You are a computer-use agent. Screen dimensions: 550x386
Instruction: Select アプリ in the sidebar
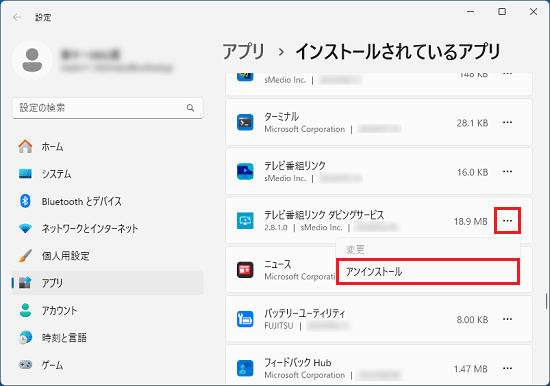click(x=107, y=283)
